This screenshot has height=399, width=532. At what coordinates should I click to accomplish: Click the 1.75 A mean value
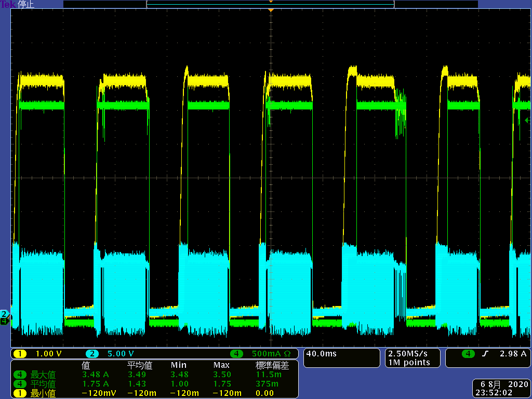pyautogui.click(x=96, y=384)
